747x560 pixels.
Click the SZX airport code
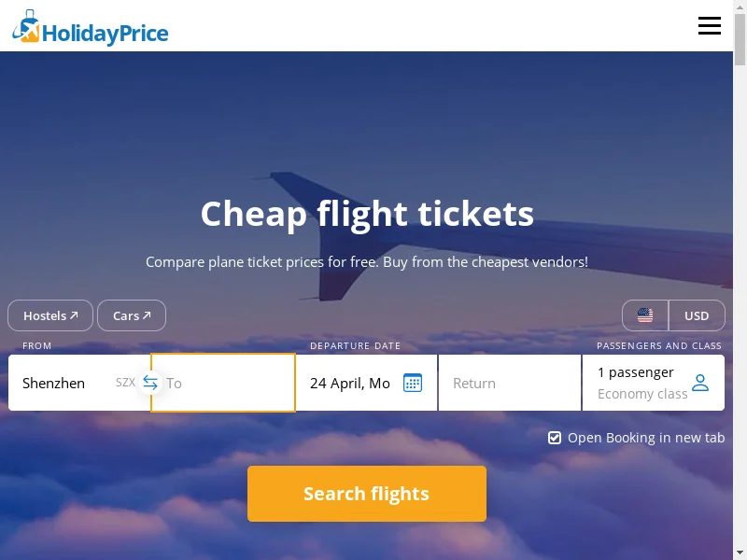tap(125, 383)
